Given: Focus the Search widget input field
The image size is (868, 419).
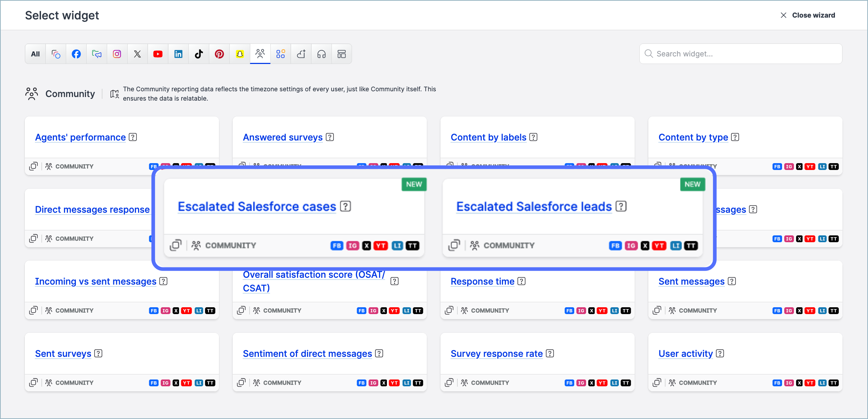Looking at the screenshot, I should (741, 54).
